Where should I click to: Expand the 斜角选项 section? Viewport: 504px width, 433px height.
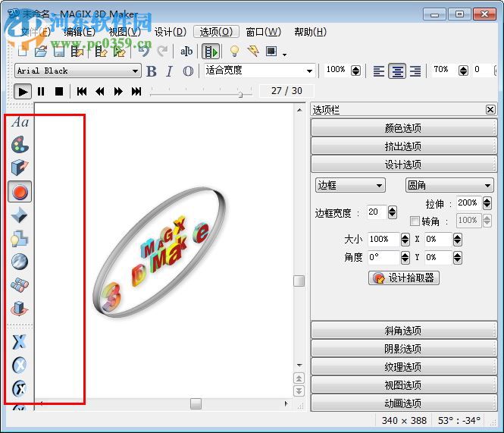click(404, 331)
